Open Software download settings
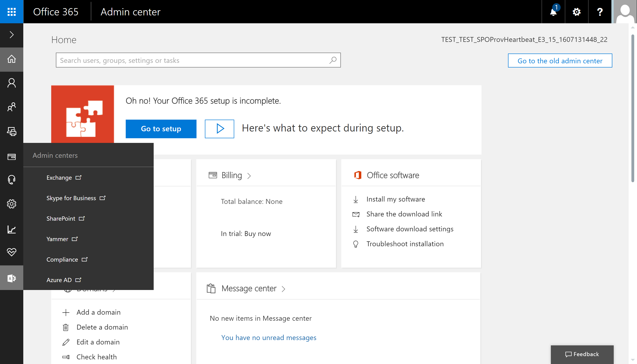 (410, 229)
